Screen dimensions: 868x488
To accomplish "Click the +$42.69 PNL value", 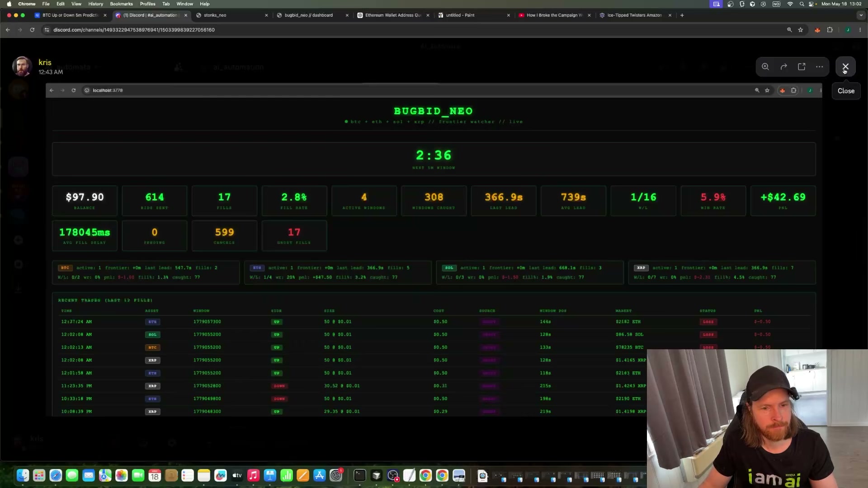I will point(783,197).
